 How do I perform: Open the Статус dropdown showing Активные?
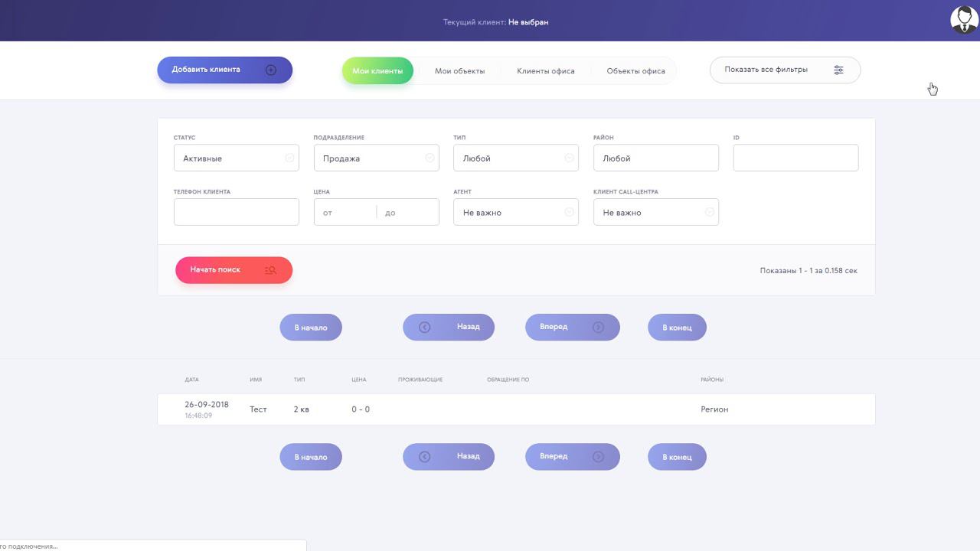pyautogui.click(x=237, y=158)
